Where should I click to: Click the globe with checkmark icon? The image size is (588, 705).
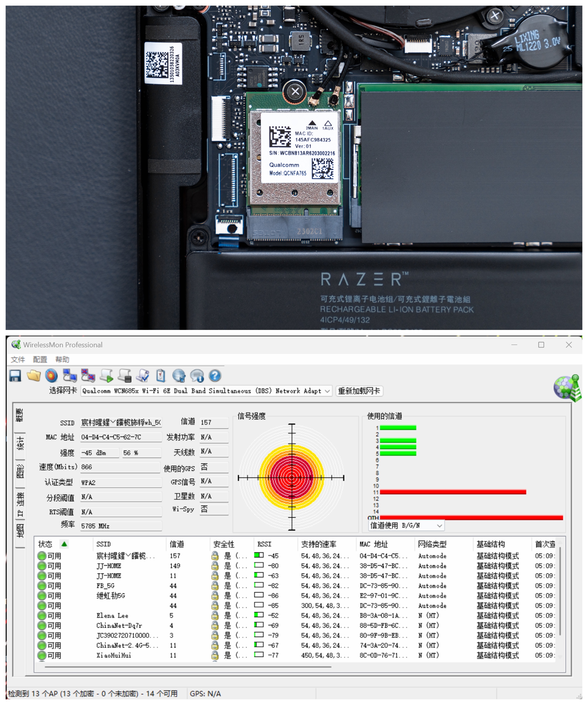(x=179, y=376)
